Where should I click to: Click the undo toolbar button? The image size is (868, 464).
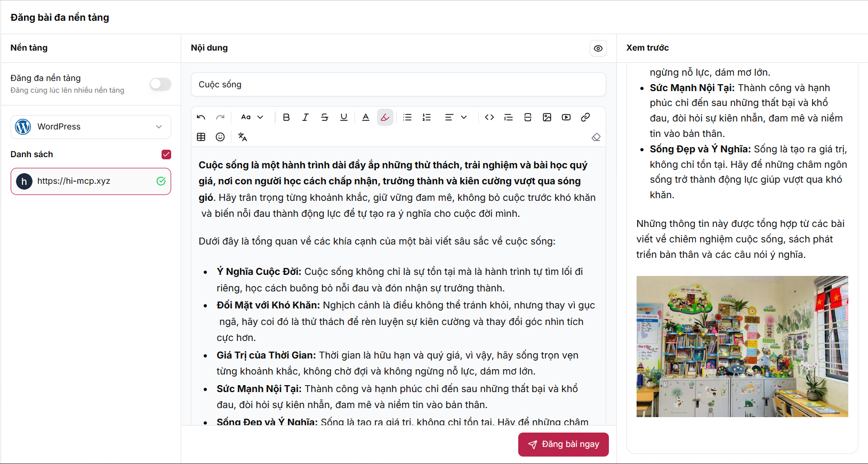tap(201, 117)
